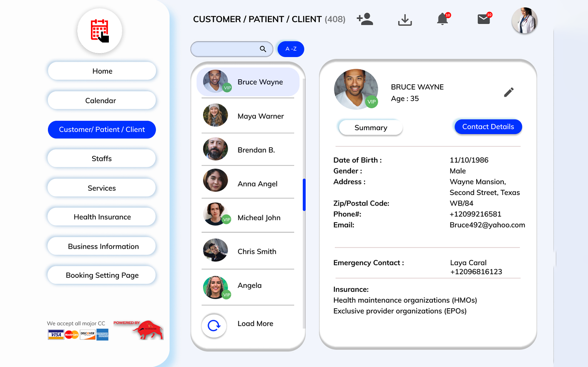Click the Age : 35 text
588x367 pixels.
click(x=405, y=99)
